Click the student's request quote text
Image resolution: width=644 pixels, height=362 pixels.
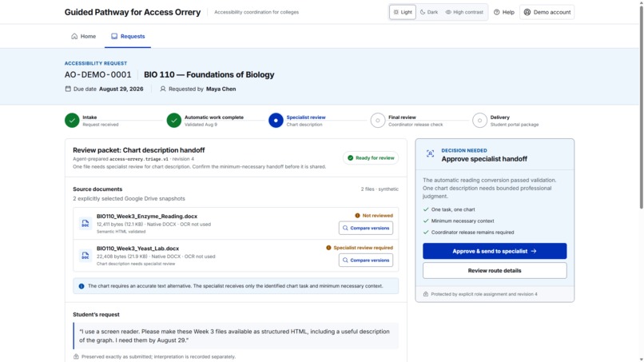[234, 336]
